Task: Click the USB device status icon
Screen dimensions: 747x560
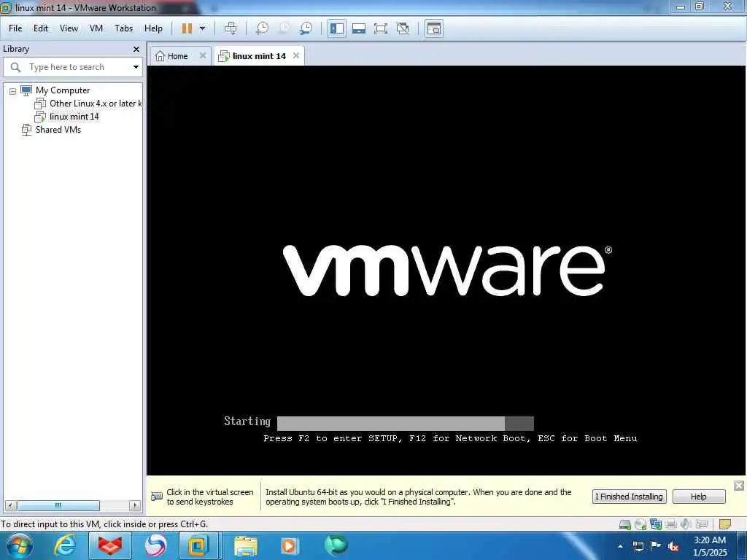Action: point(701,524)
